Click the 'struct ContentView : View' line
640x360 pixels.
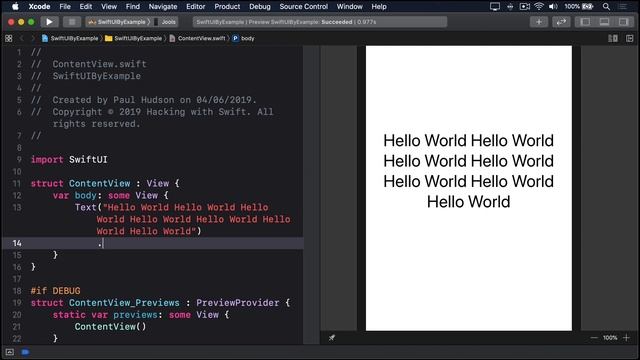(x=105, y=184)
